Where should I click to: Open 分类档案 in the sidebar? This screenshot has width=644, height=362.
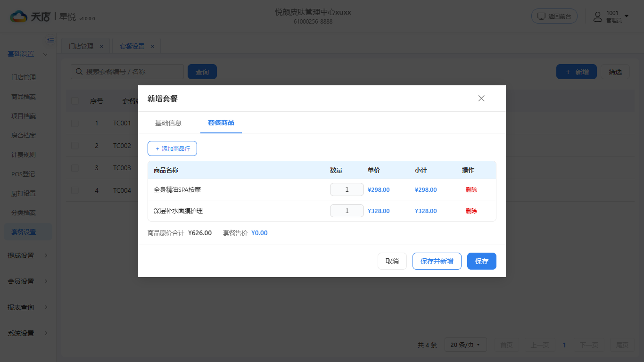click(24, 213)
